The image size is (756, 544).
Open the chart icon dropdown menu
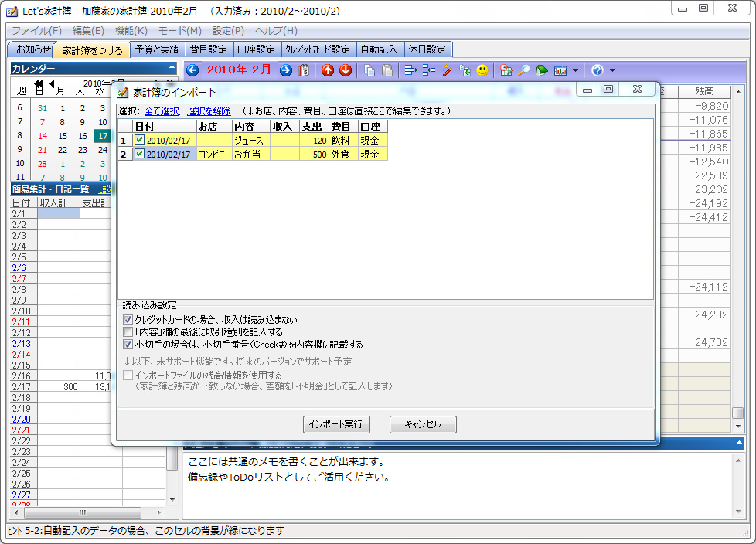(575, 70)
